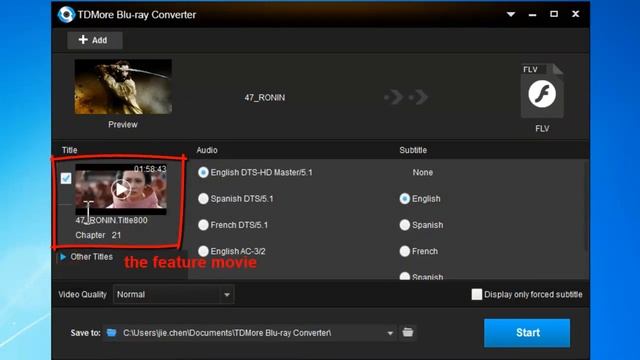Select Spanish DTS/5.1 audio track
This screenshot has height=360, width=640.
point(203,198)
